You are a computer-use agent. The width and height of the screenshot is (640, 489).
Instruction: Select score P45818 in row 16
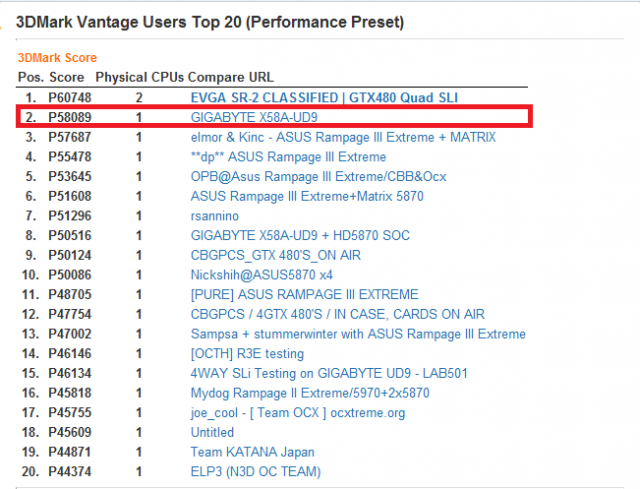tap(70, 393)
